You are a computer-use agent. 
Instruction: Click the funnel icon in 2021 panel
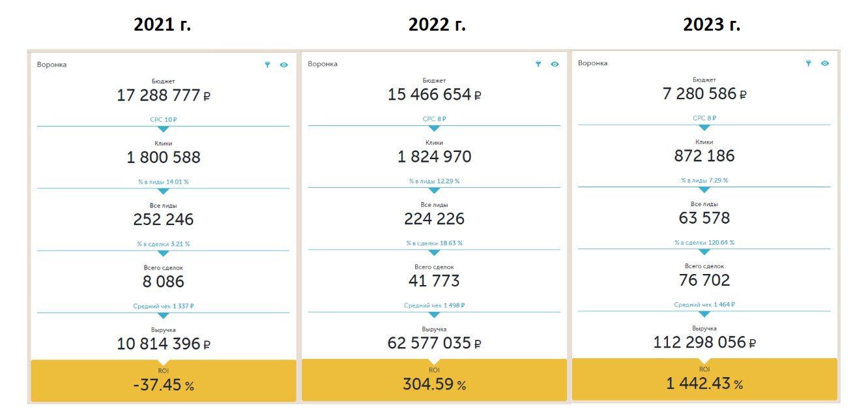(267, 65)
